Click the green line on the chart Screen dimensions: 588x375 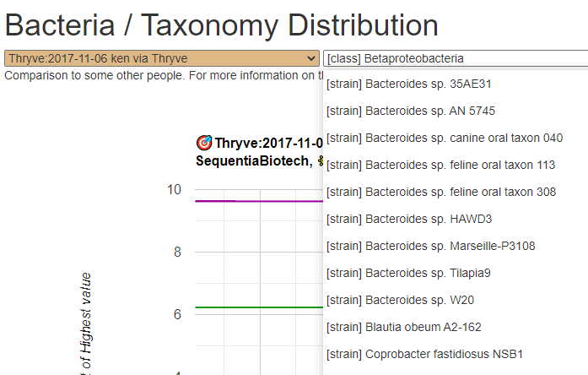(253, 307)
